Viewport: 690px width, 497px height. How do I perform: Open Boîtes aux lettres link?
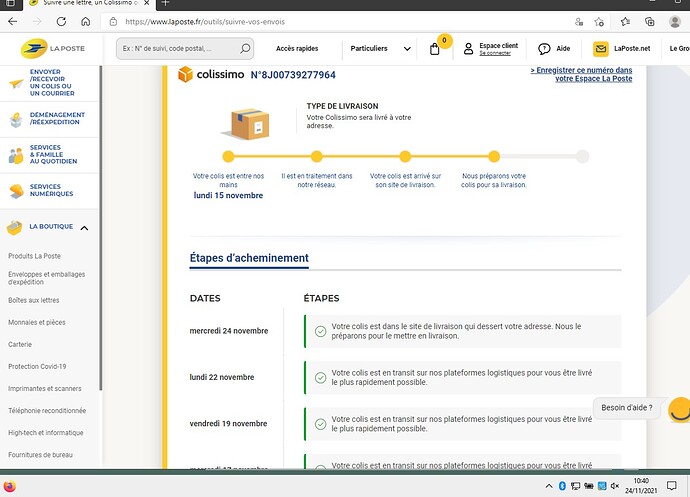(33, 300)
